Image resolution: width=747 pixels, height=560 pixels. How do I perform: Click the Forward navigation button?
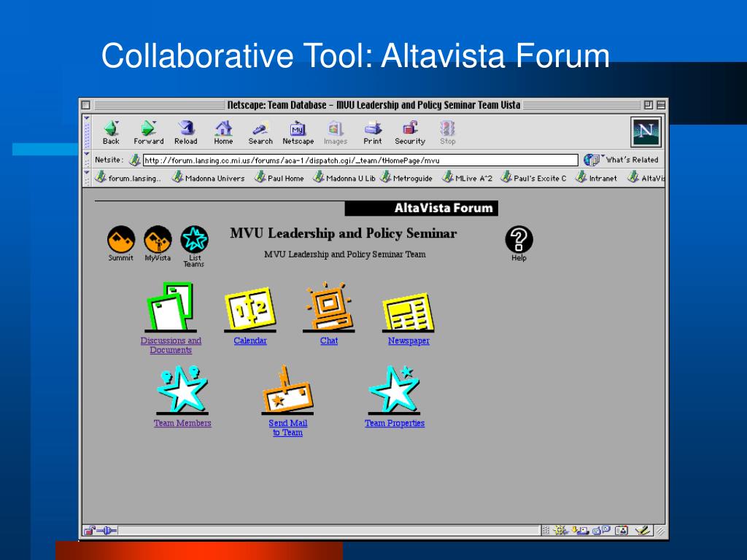149,133
